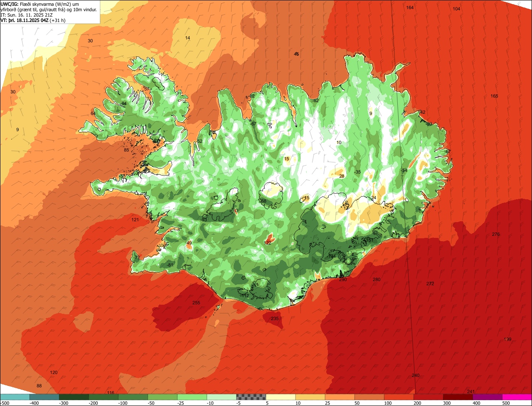
Task: Click the '-500' legend tick label
Action: click(5, 403)
